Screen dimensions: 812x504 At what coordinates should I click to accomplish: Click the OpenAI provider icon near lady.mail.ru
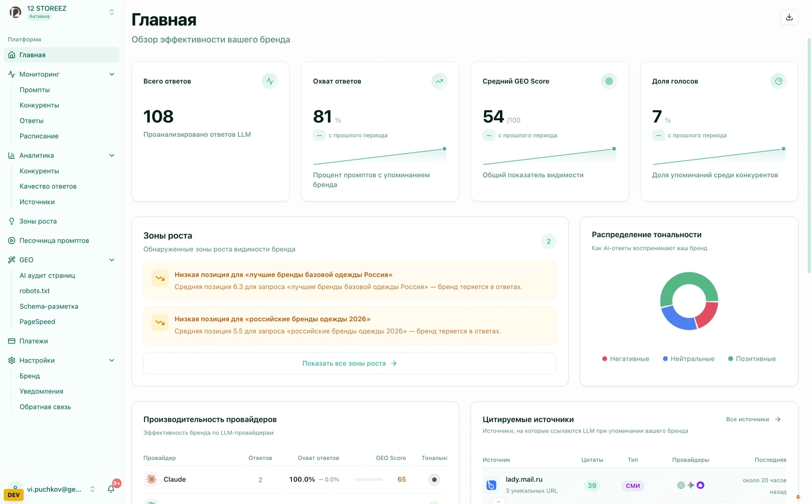tap(680, 485)
